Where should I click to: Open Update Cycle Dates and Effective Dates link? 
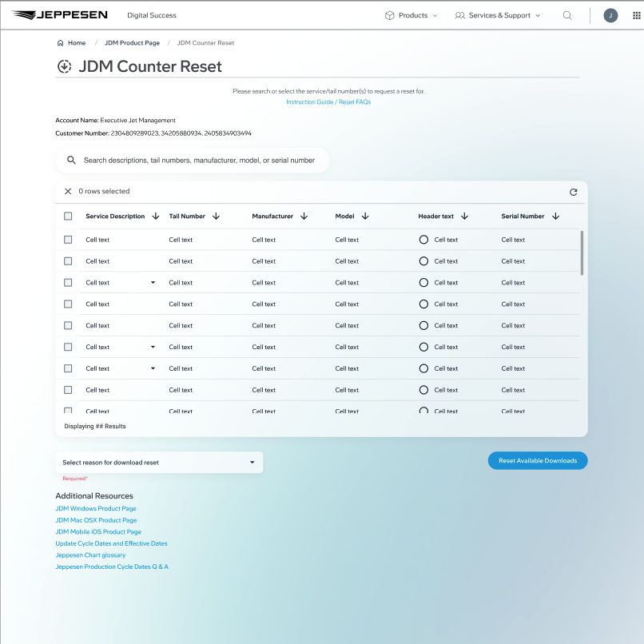pyautogui.click(x=111, y=543)
